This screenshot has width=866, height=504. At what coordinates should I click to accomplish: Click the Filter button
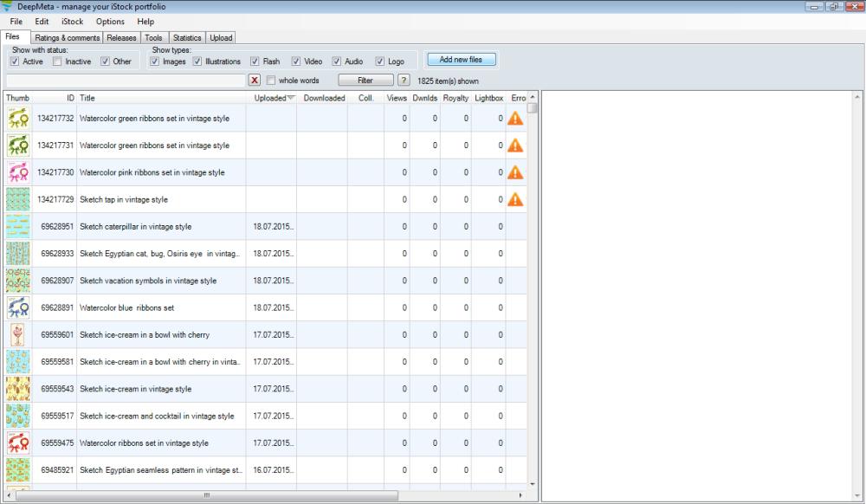coord(365,80)
